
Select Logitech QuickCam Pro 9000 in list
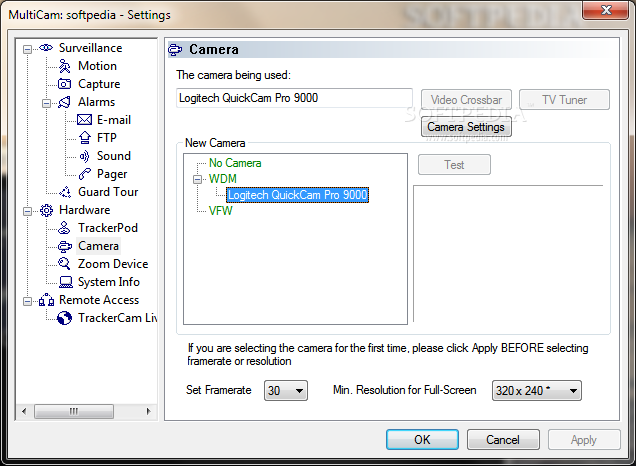(298, 195)
